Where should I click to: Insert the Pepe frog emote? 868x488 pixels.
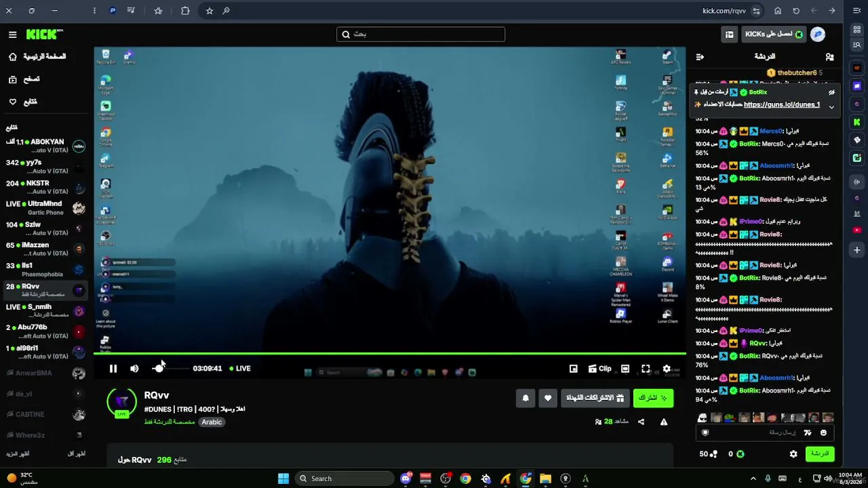point(730,418)
